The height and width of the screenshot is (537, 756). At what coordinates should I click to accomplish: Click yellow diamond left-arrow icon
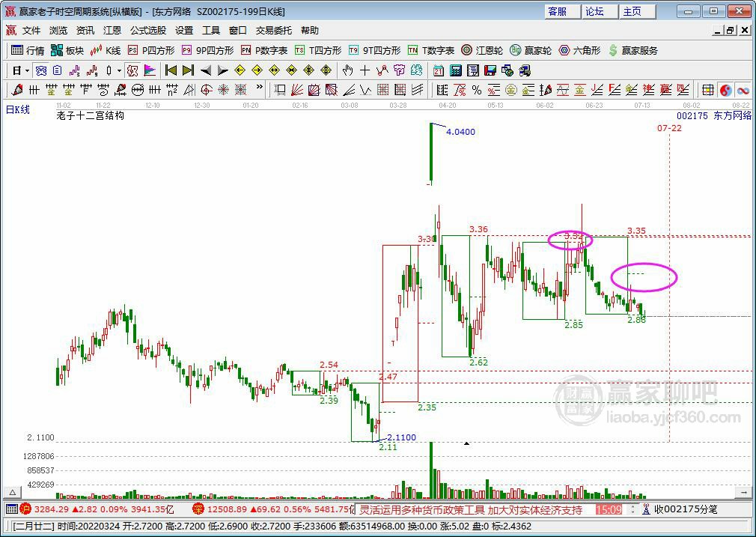pos(240,71)
